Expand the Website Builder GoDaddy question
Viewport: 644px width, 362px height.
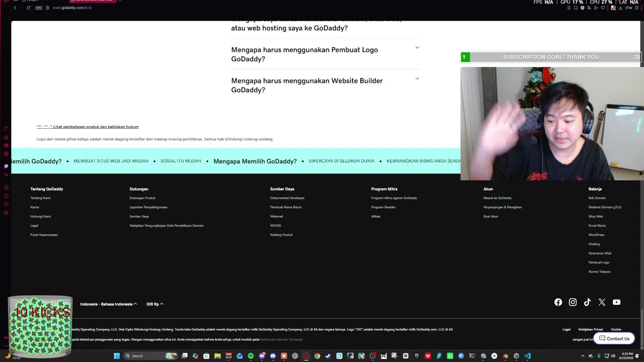tap(326, 85)
